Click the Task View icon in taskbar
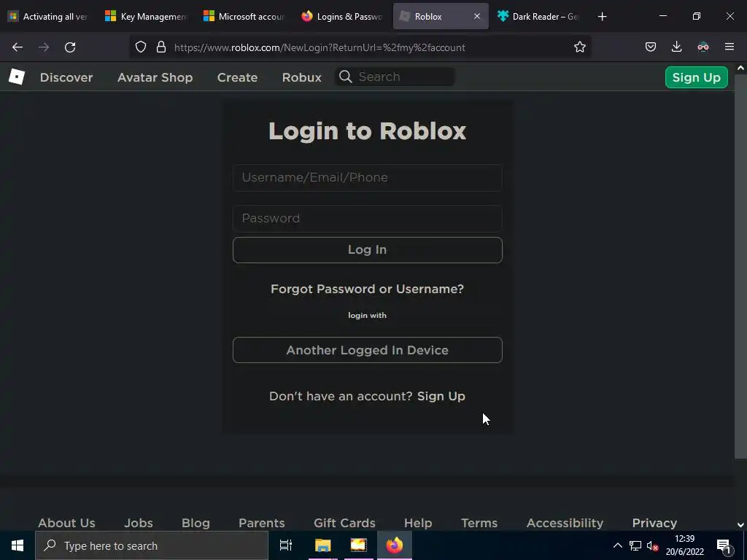747x560 pixels. [286, 545]
